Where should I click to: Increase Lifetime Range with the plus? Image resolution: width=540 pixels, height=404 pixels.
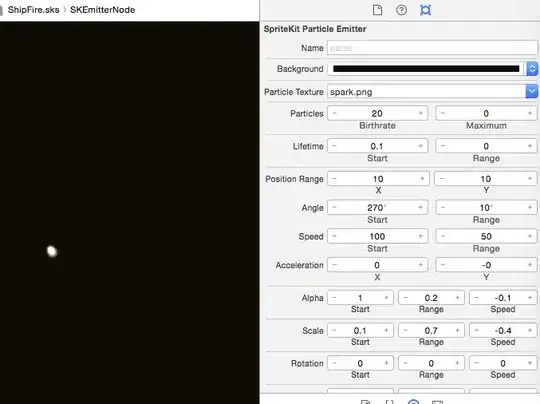pos(530,146)
